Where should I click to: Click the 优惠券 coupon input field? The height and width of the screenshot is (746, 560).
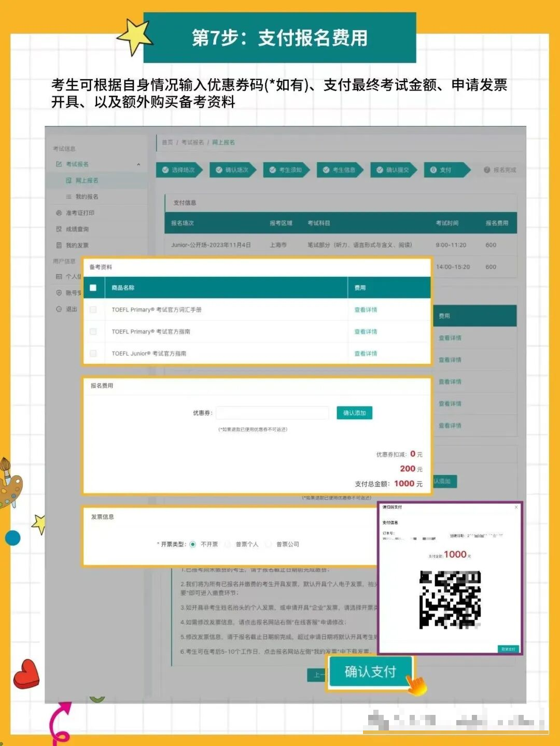click(272, 412)
